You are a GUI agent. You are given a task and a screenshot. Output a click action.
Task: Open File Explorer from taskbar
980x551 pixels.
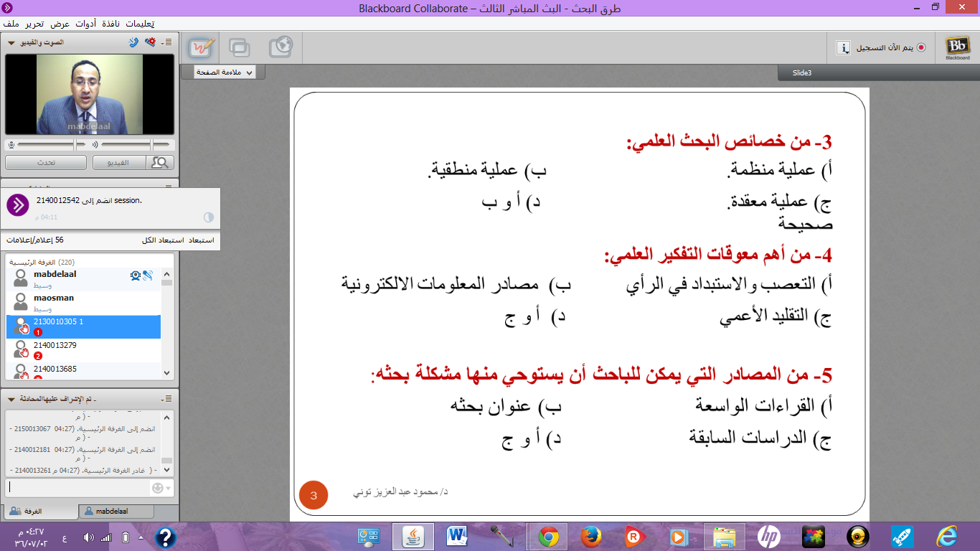pyautogui.click(x=724, y=536)
